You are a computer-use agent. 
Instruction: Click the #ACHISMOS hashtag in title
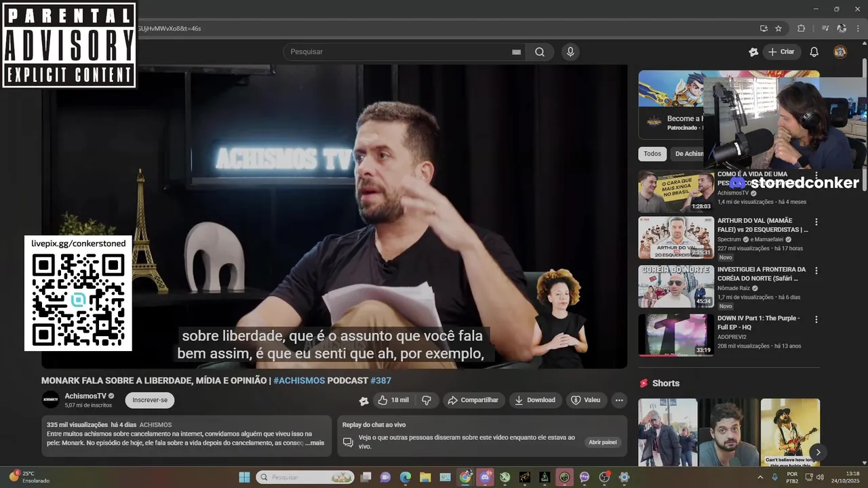[299, 381]
